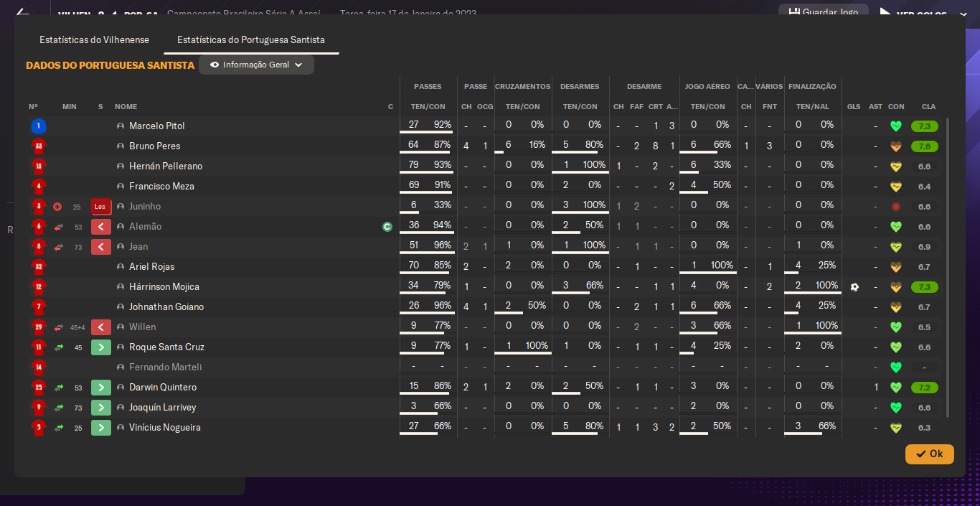Screen dimensions: 980x506
Task: Click Juninho's red injured condition icon
Action: click(895, 207)
